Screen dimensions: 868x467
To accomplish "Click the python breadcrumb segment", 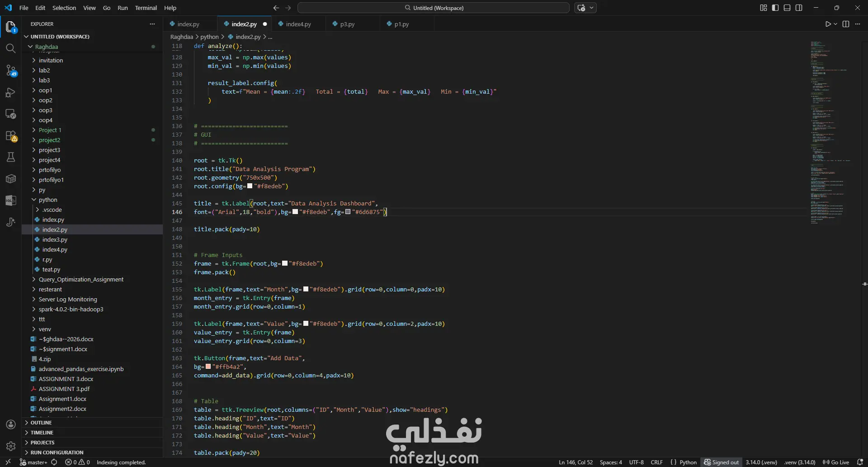I will (x=209, y=37).
